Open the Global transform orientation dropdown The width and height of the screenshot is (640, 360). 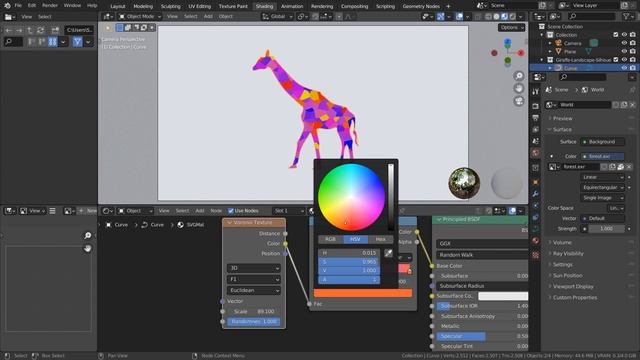pos(278,17)
